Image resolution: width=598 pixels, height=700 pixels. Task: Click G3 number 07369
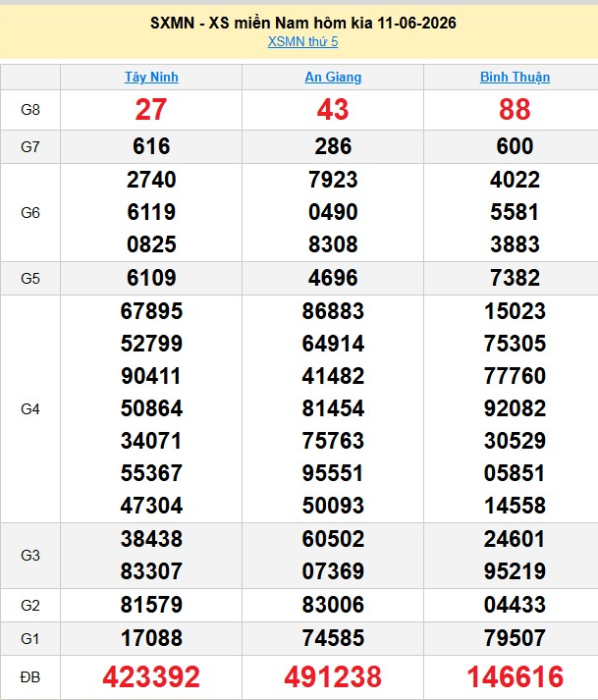coord(333,571)
